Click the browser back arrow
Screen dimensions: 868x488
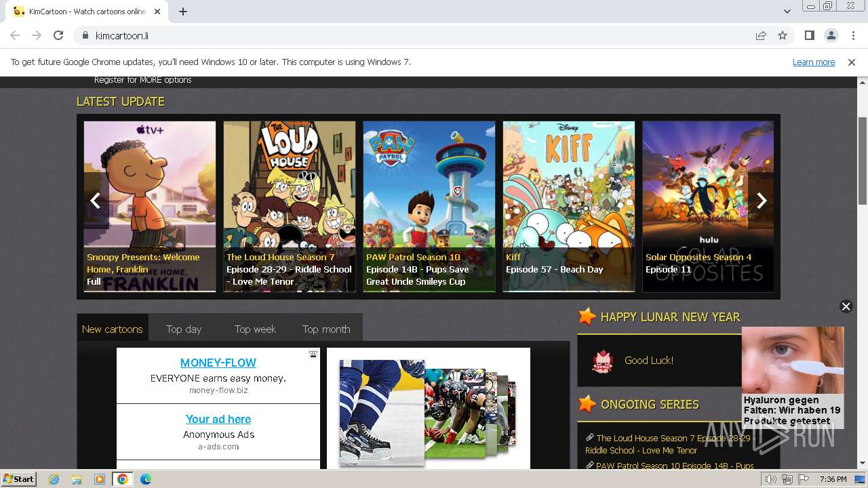pyautogui.click(x=15, y=35)
